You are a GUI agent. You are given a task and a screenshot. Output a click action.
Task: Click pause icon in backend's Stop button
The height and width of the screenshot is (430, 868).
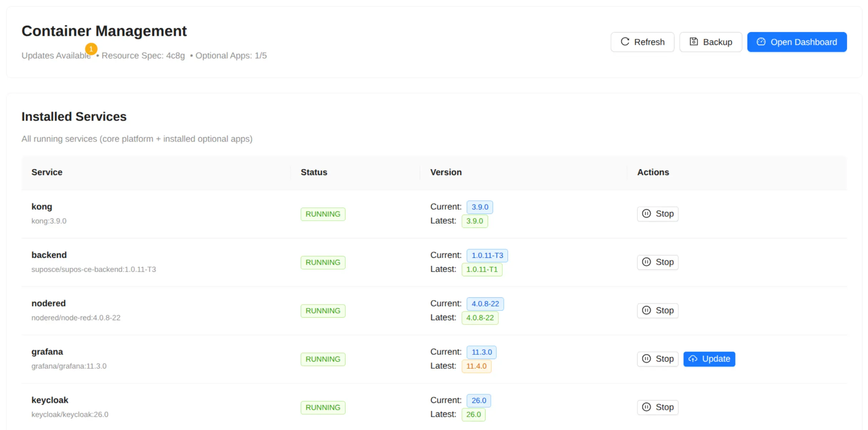pyautogui.click(x=646, y=262)
